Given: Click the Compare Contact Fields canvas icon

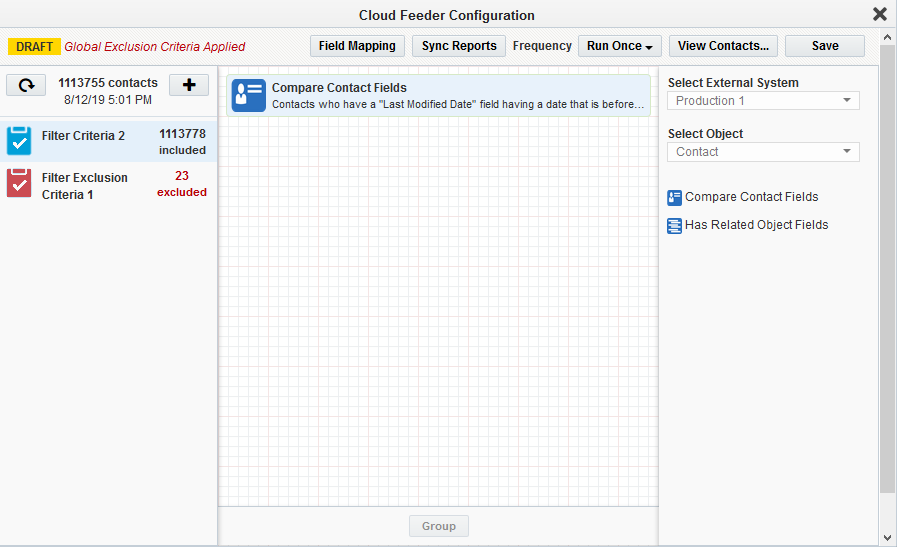Looking at the screenshot, I should 249,95.
